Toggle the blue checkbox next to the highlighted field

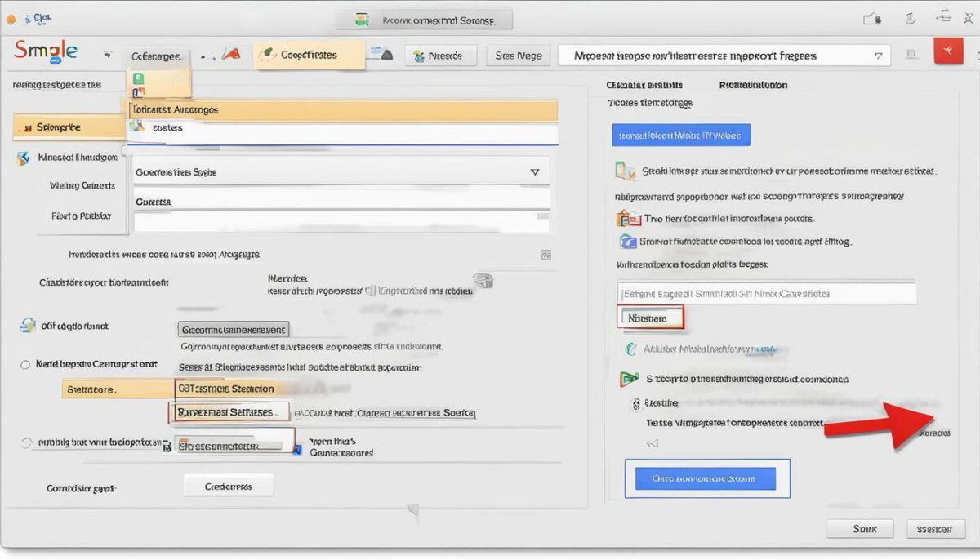pyautogui.click(x=297, y=450)
